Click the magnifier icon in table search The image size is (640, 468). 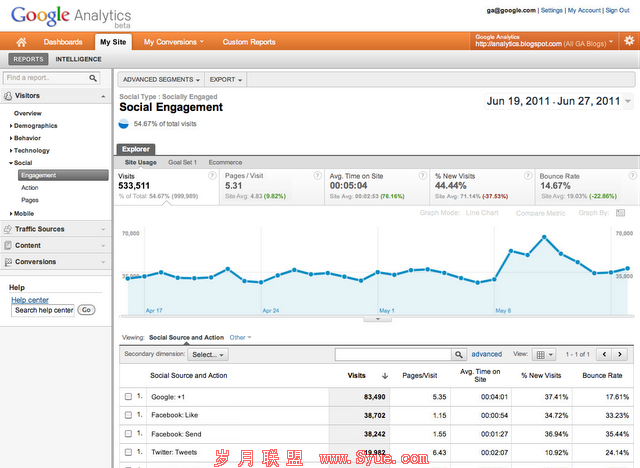[459, 354]
